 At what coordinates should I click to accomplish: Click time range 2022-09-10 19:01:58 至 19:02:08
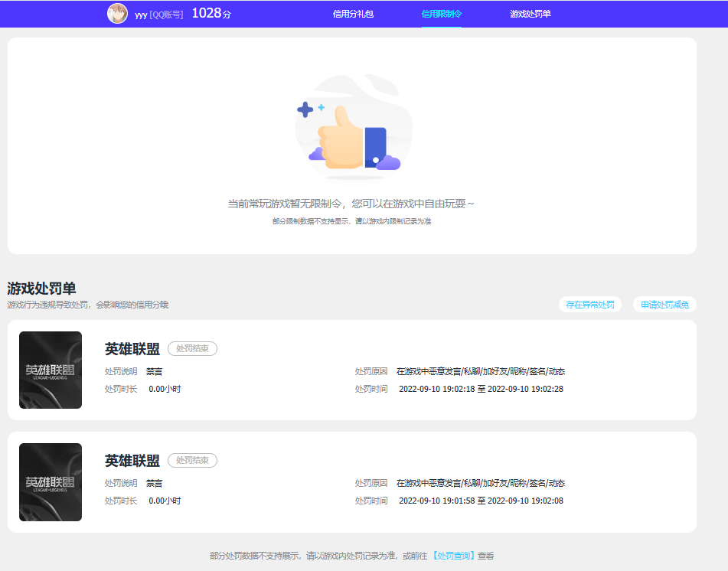coord(481,501)
